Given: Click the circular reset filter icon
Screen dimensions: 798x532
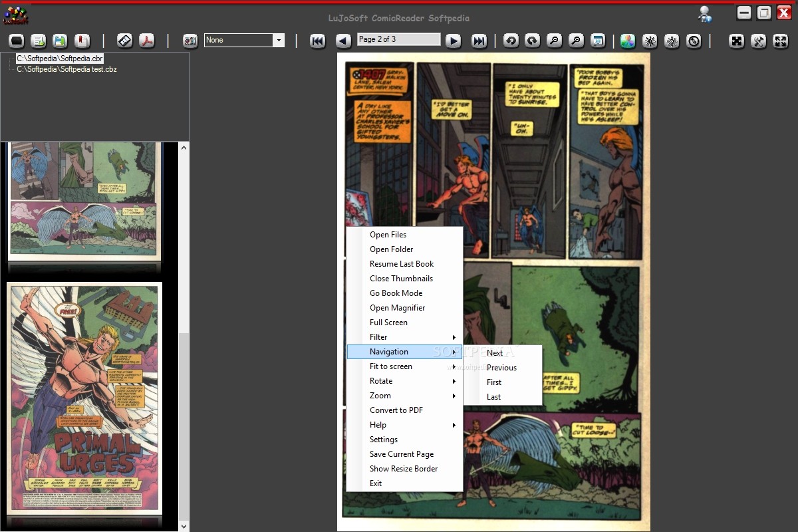Looking at the screenshot, I should point(694,41).
